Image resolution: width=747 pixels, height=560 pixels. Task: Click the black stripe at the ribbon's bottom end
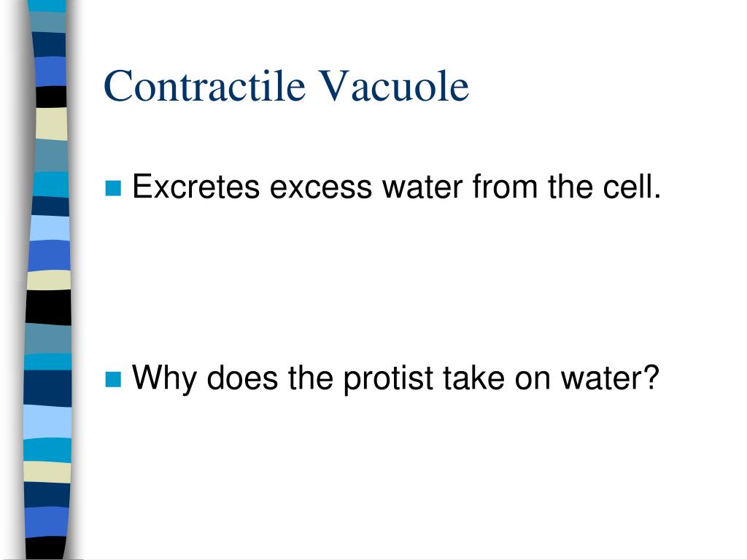pos(46,548)
